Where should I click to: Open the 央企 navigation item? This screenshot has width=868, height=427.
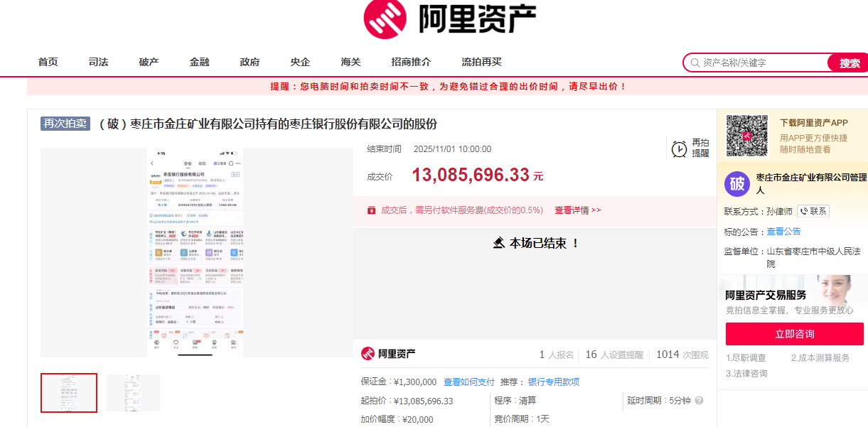click(x=301, y=62)
